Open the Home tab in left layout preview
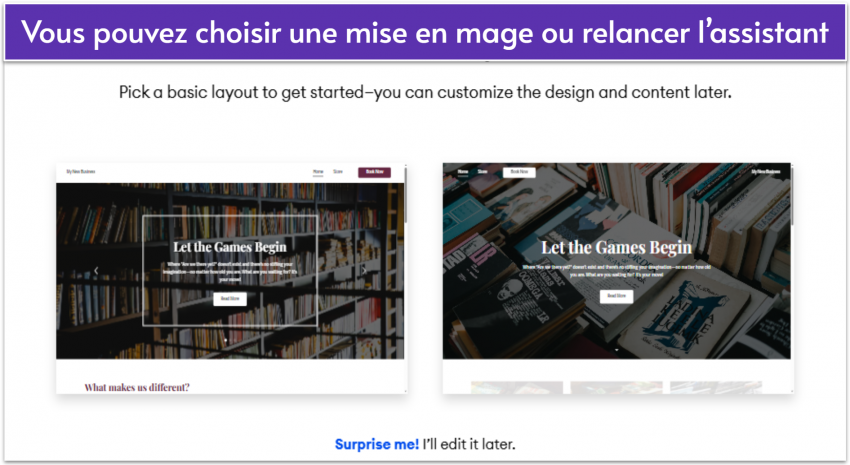This screenshot has height=465, width=850. tap(318, 172)
